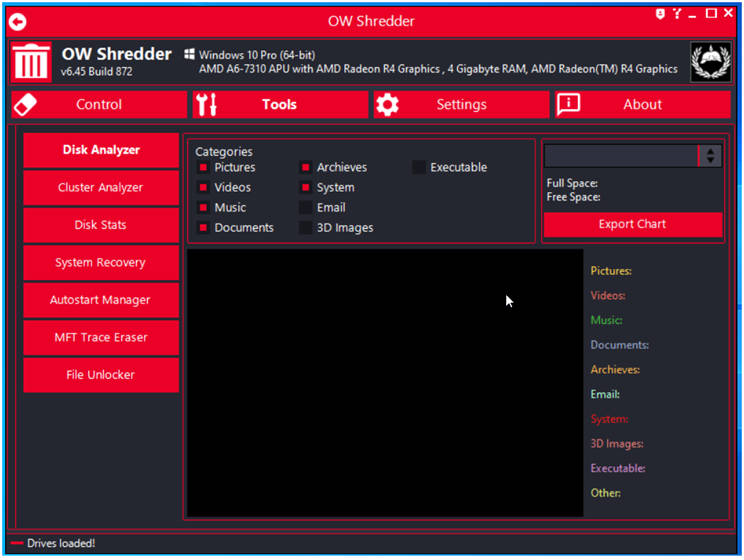Click the Music: legend label
Screen dimensions: 744x560
click(x=606, y=320)
